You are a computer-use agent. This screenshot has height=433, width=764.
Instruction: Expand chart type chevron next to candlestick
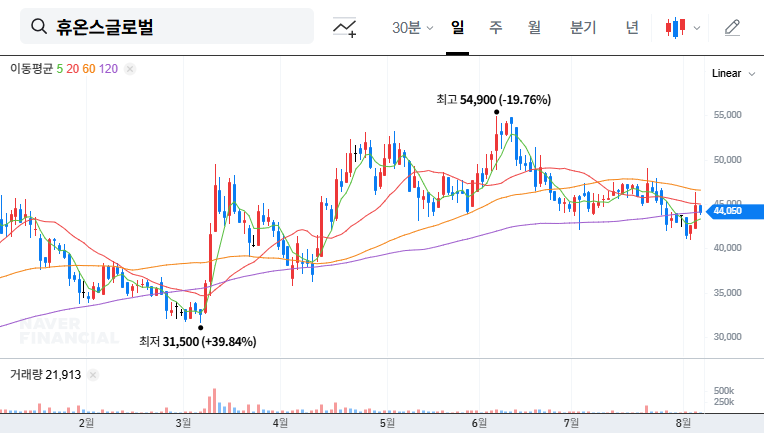point(697,28)
